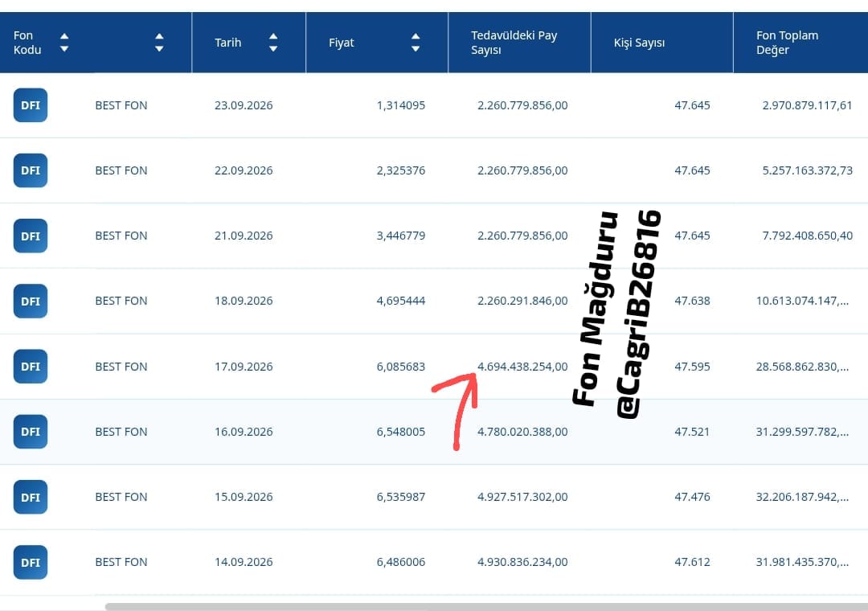The height and width of the screenshot is (611, 868).
Task: Click the Tedavüldeki Pay Sayısı header
Action: [514, 43]
